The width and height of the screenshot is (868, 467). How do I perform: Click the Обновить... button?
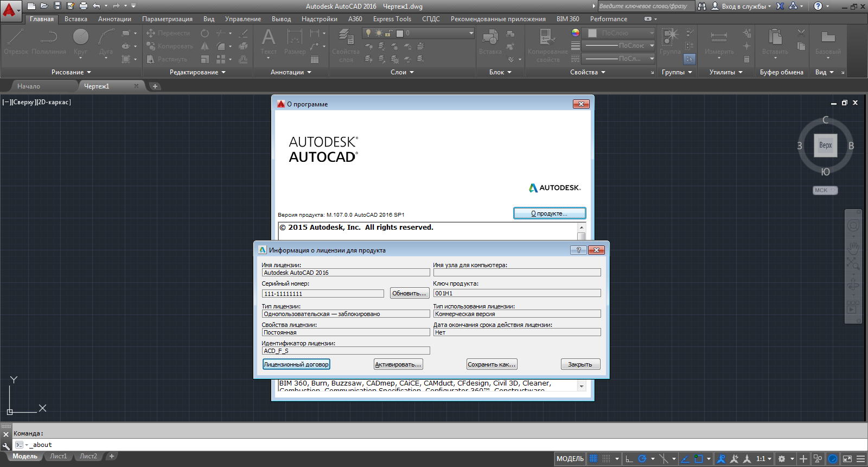click(410, 293)
